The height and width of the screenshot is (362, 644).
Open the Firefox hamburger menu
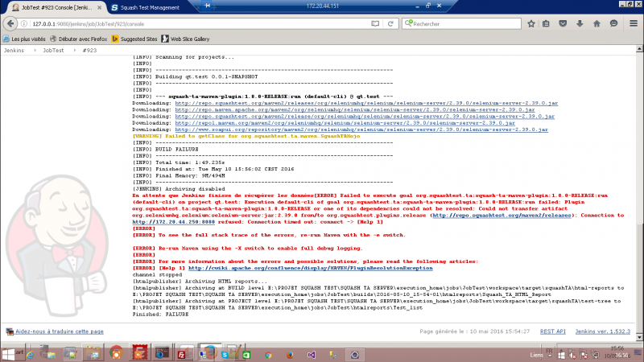632,24
